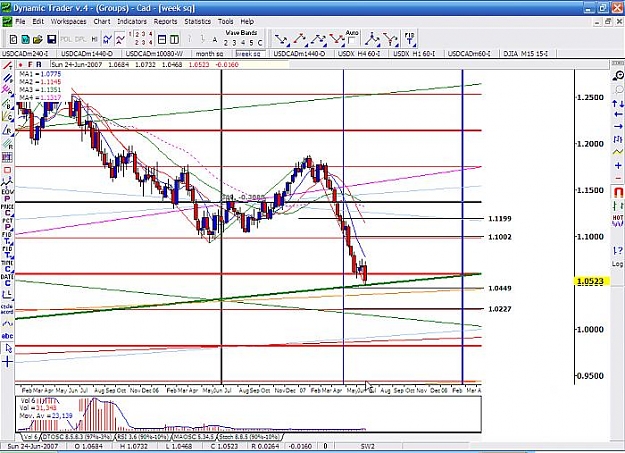Image resolution: width=625 pixels, height=453 pixels.
Task: Click the red up-down swing tool icon
Action: (300, 39)
